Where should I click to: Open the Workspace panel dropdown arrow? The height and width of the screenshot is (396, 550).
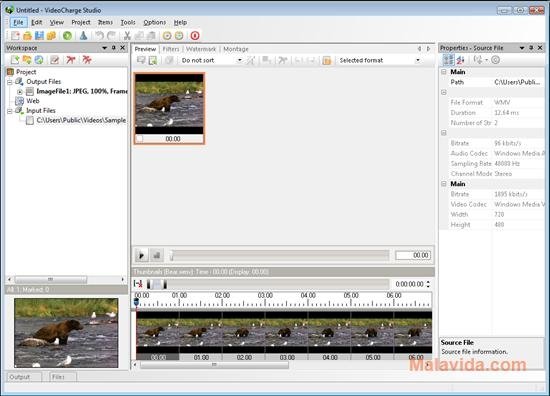(x=104, y=48)
